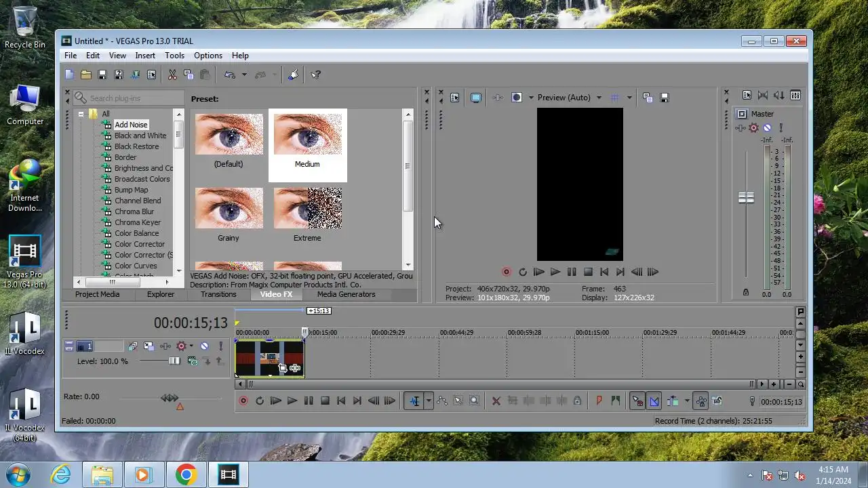Open Track FX dropdown arrow on track 1

pyautogui.click(x=191, y=346)
